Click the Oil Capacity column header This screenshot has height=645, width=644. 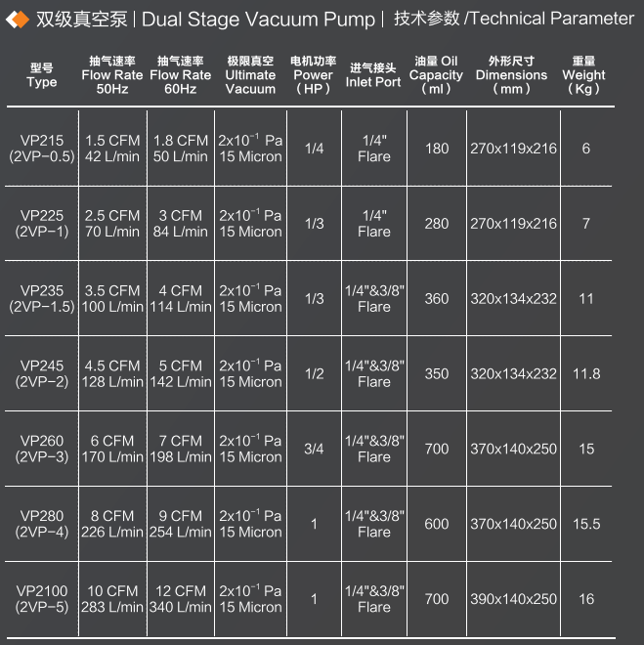pos(436,75)
